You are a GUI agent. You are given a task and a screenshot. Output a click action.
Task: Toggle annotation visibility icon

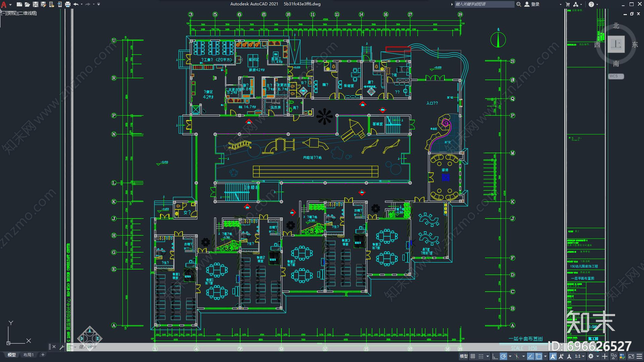553,356
